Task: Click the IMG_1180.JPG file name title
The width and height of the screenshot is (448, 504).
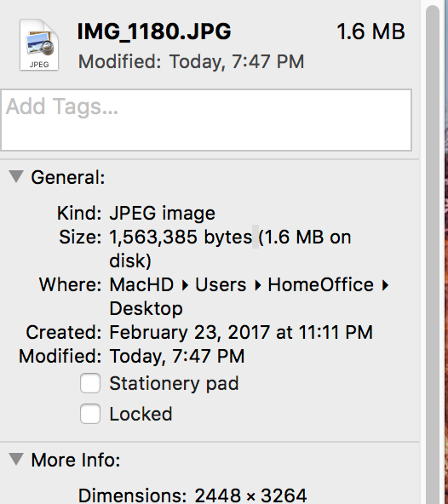Action: tap(154, 31)
